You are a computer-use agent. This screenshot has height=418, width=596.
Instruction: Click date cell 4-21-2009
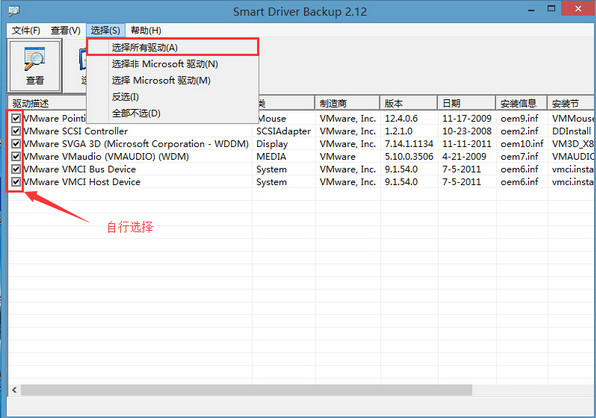(464, 156)
